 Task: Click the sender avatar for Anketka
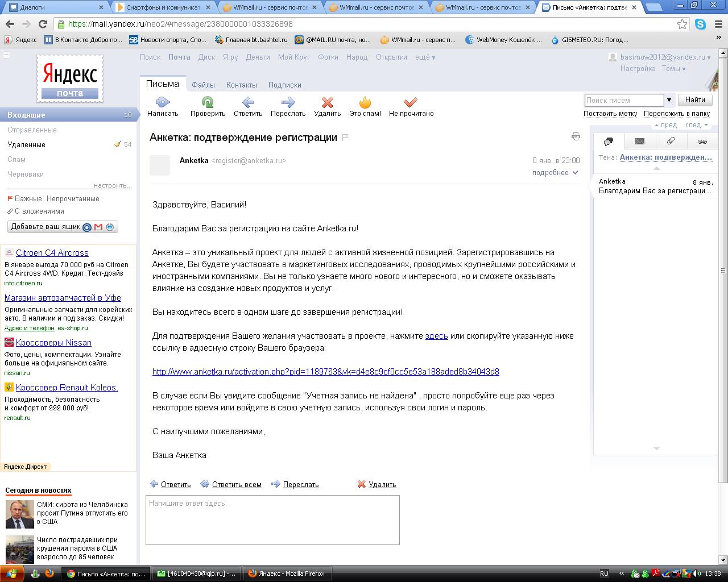pos(160,165)
